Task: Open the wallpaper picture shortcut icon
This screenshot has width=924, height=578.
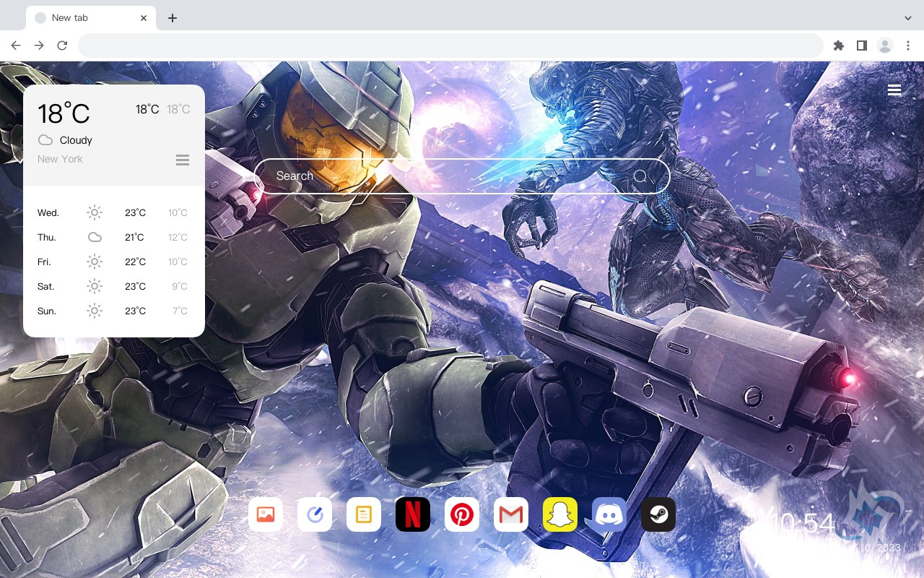Action: (x=266, y=514)
